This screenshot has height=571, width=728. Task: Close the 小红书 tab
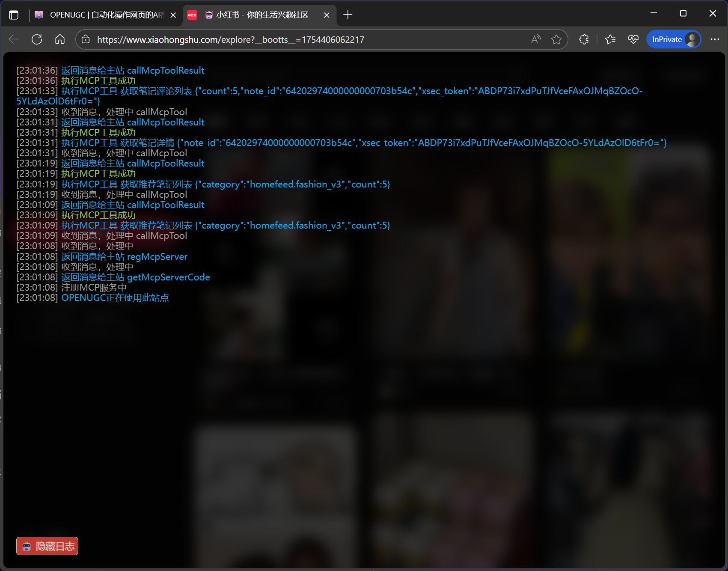click(x=327, y=15)
